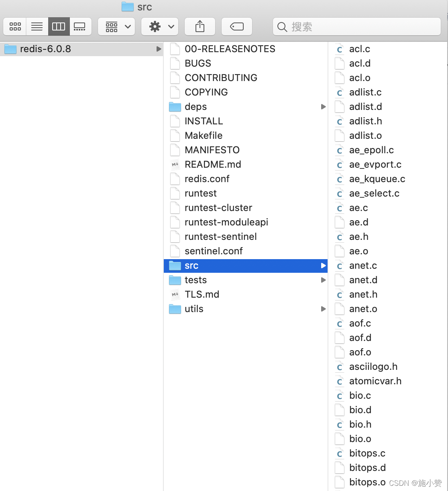Select the aof.o file
The width and height of the screenshot is (448, 491).
tap(388, 352)
